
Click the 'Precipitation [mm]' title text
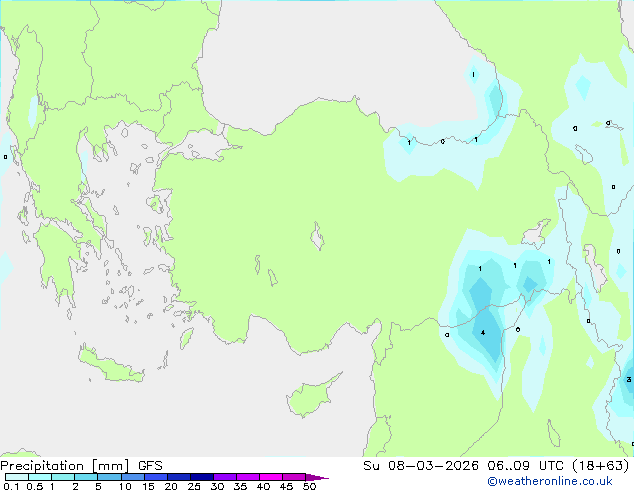click(65, 466)
